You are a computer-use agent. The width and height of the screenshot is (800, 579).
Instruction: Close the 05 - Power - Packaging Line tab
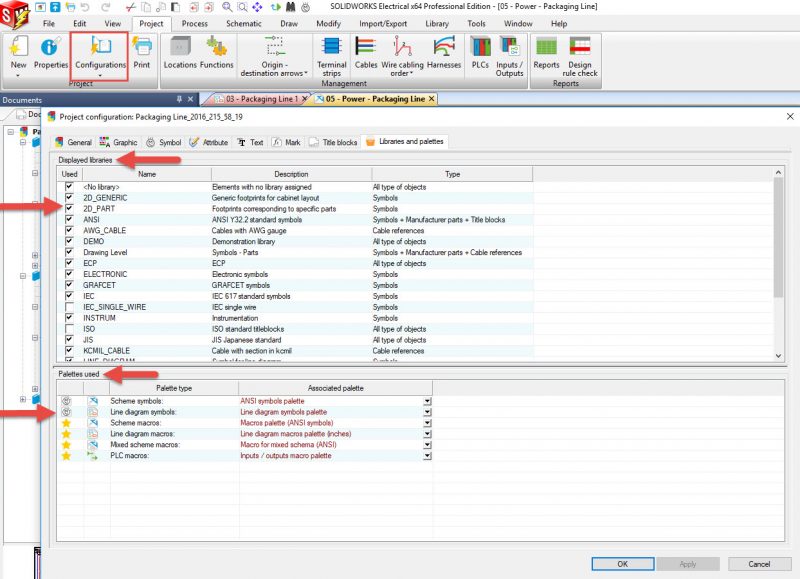[431, 99]
